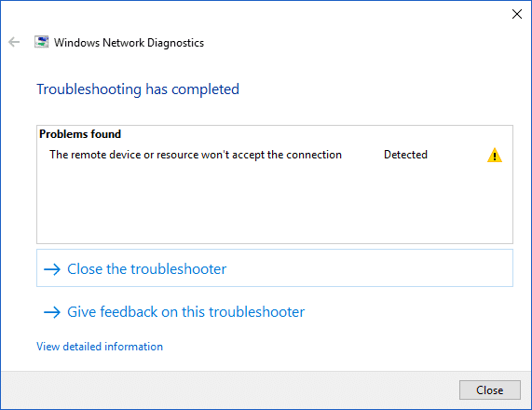532x410 pixels.
Task: Click the Windows Network Diagnostics title text
Action: click(129, 43)
